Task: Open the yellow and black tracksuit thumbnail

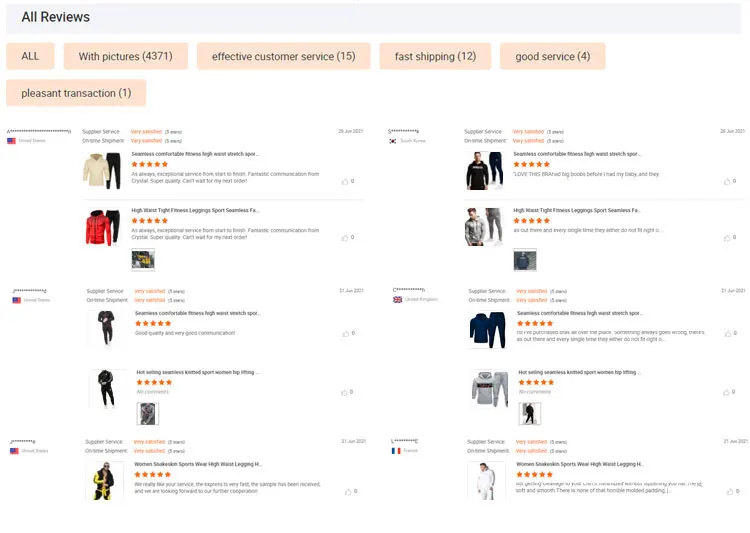Action: point(101,481)
